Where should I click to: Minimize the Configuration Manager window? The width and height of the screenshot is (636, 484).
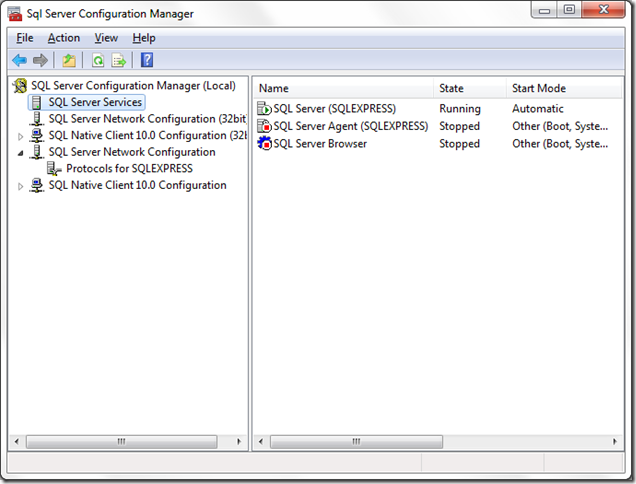[x=544, y=10]
